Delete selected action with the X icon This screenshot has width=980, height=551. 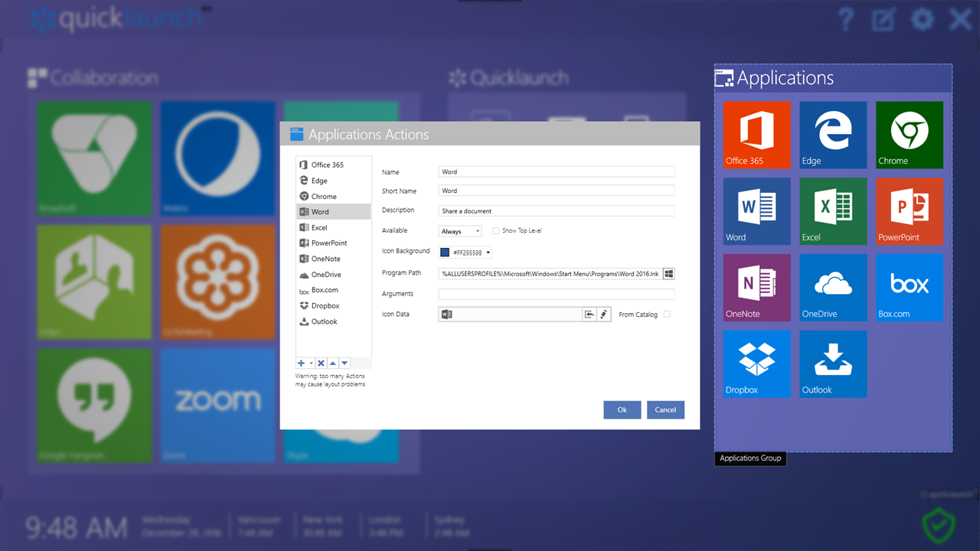tap(321, 364)
